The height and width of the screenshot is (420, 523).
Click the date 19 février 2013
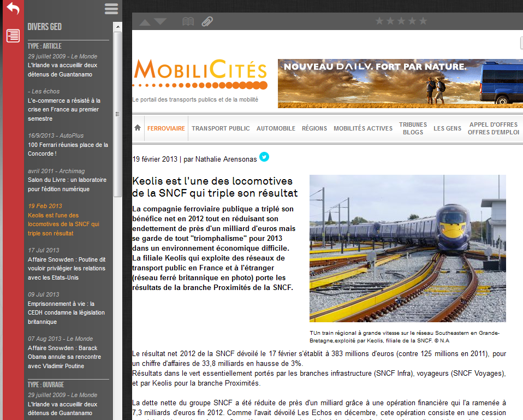(x=154, y=159)
